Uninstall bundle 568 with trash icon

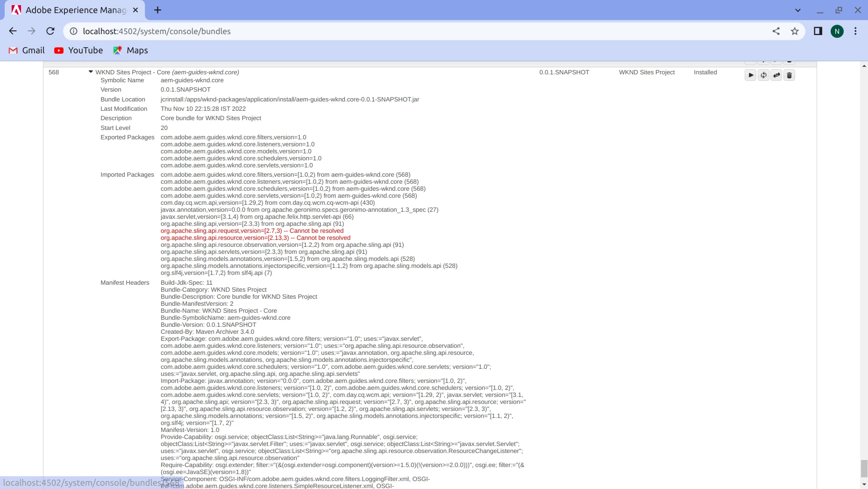click(789, 75)
